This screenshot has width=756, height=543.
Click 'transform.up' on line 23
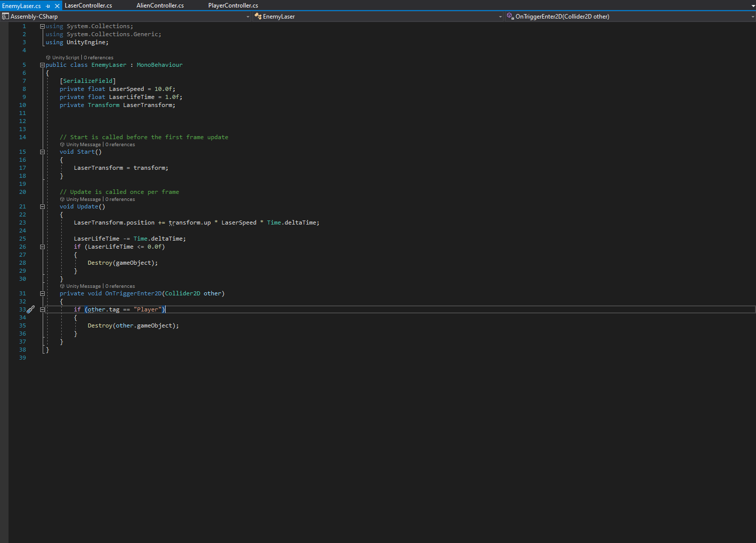tap(190, 223)
